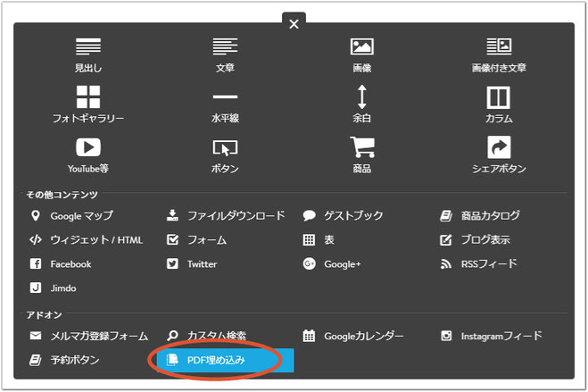Screen dimensions: 588x392
Task: Add 余白 spacing element
Action: click(362, 104)
